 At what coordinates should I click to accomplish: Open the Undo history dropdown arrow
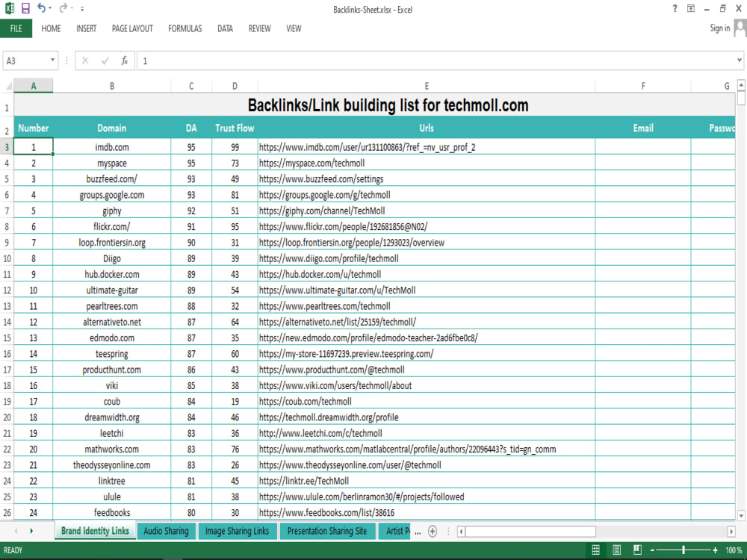pos(50,8)
